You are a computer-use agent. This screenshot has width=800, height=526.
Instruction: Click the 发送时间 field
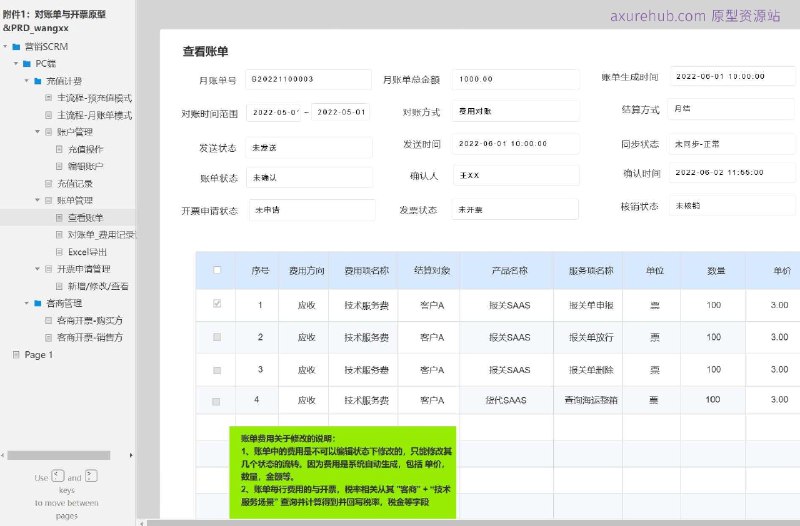(x=515, y=144)
